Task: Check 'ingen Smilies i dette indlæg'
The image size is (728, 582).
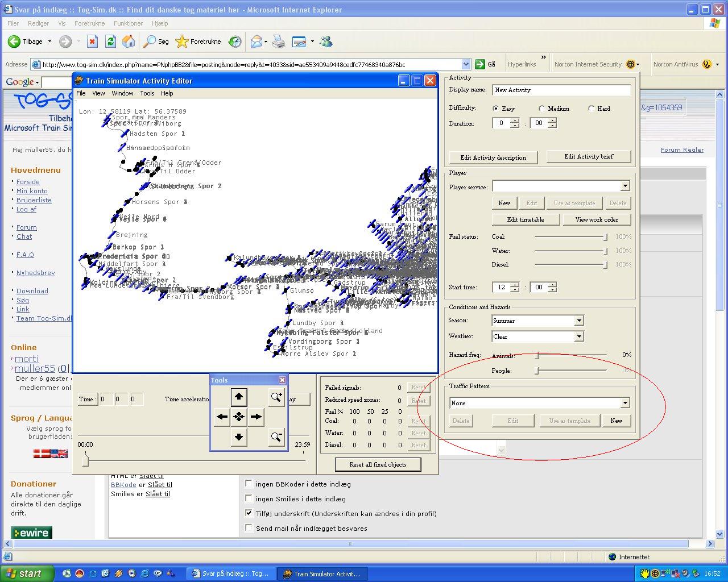Action: coord(249,498)
